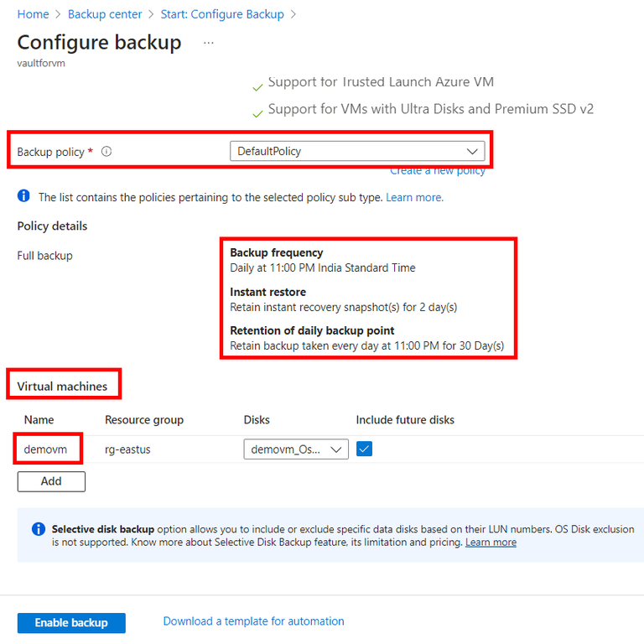
Task: Open the DefaultPolicy backup policy dropdown
Action: 357,151
